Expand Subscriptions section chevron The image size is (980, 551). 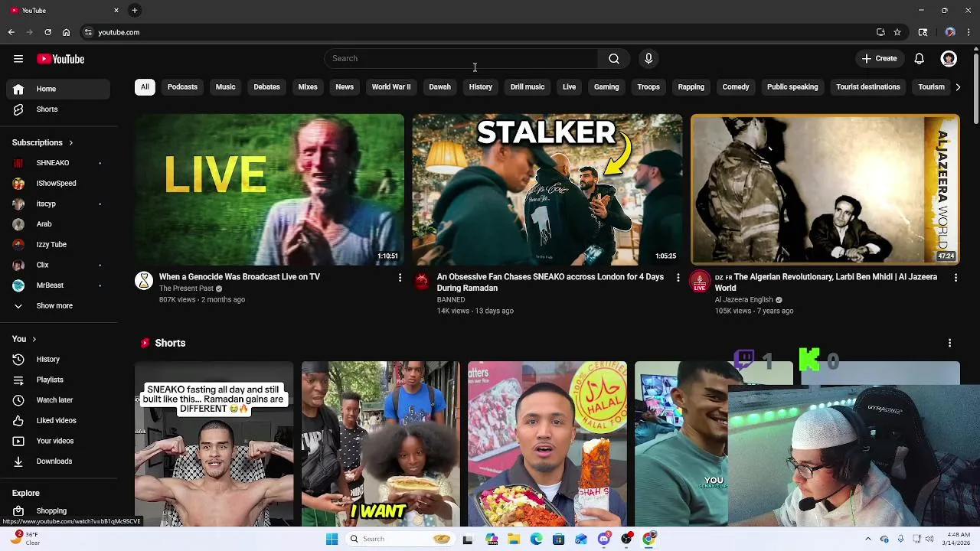(x=70, y=143)
